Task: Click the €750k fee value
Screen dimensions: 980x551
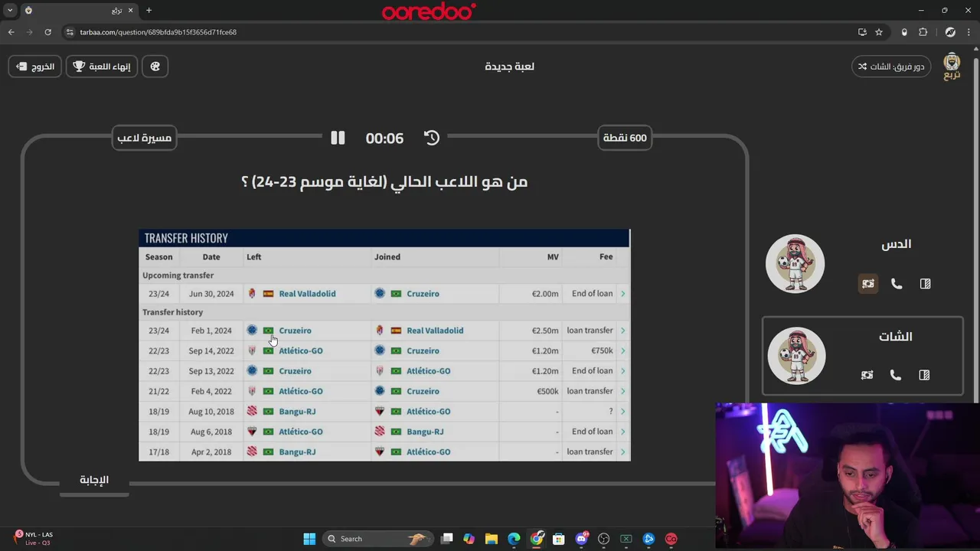Action: 602,350
